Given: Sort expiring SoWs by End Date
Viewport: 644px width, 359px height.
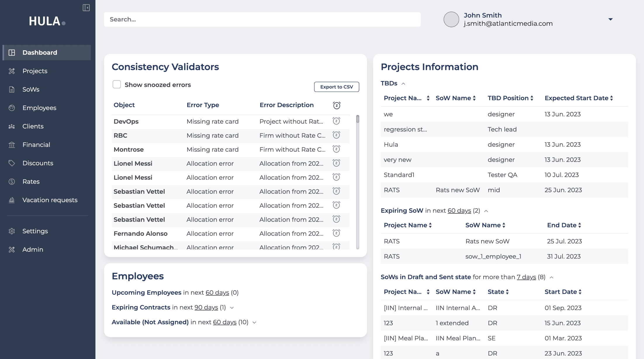Looking at the screenshot, I should [x=579, y=225].
